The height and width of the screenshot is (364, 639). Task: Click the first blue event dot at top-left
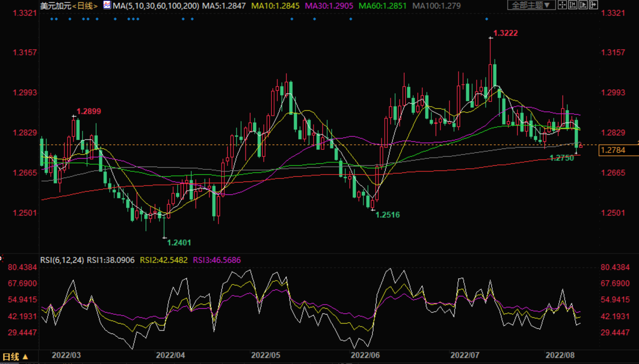click(52, 19)
